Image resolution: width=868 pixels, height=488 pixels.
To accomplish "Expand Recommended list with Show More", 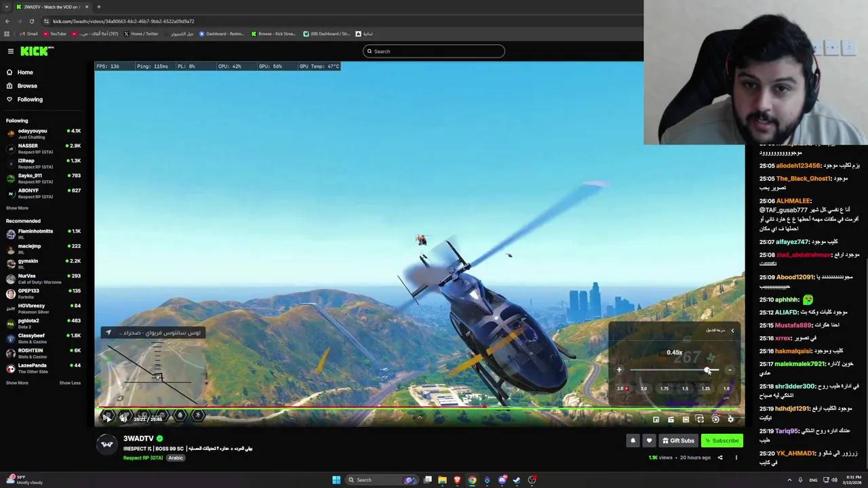I will pos(17,383).
